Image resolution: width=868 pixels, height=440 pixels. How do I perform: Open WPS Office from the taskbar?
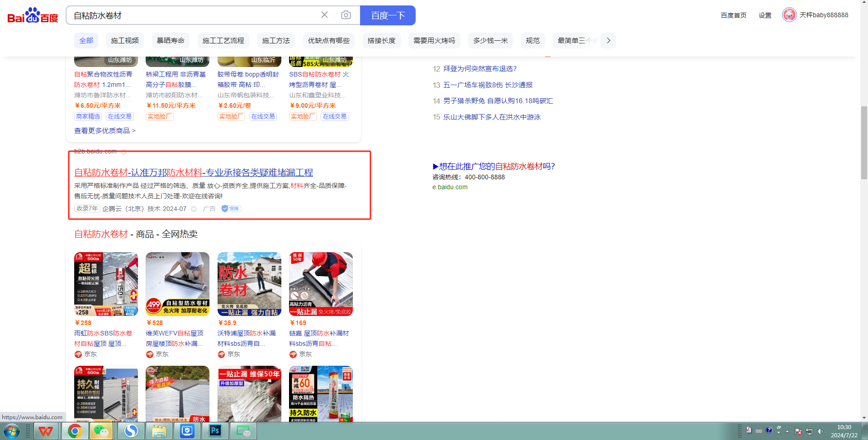tap(46, 431)
